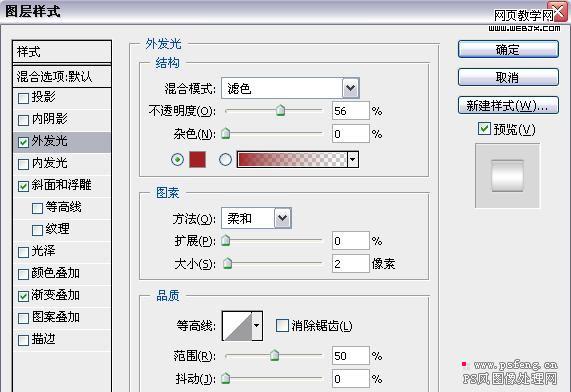
Task: Enable the 内发光 inner glow checkbox
Action: [x=23, y=164]
